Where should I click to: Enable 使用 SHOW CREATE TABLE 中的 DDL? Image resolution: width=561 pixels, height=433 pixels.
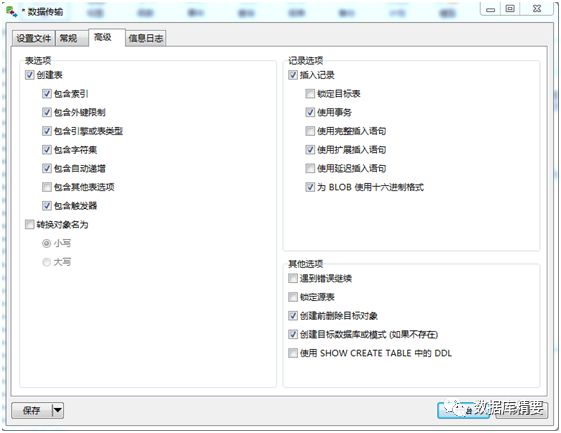pos(293,353)
